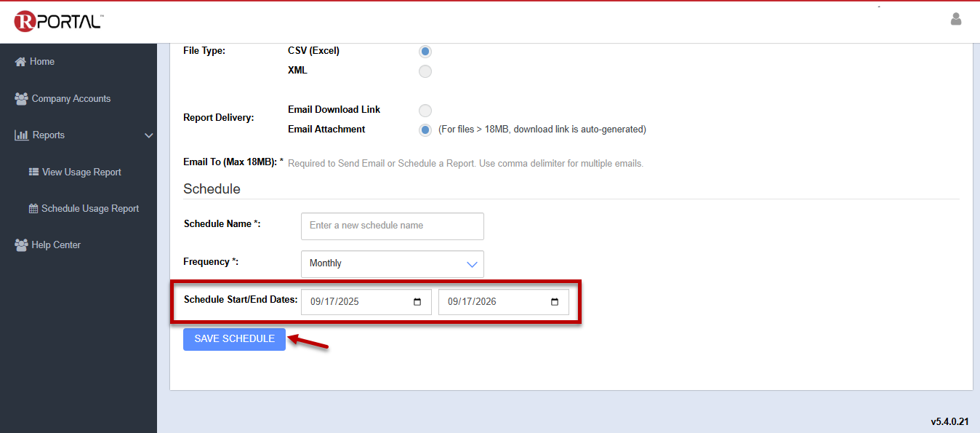Open the start date calendar picker
980x433 pixels.
click(417, 302)
